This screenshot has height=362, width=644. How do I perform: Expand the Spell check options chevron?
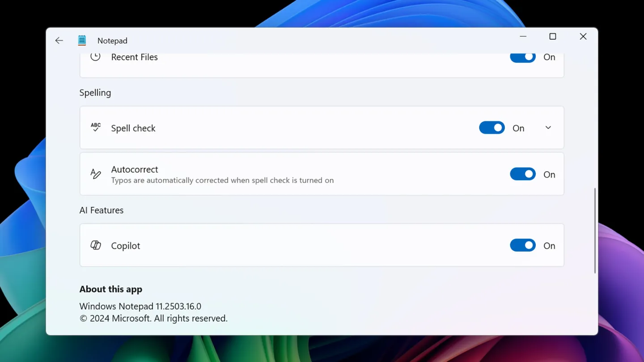click(x=548, y=128)
